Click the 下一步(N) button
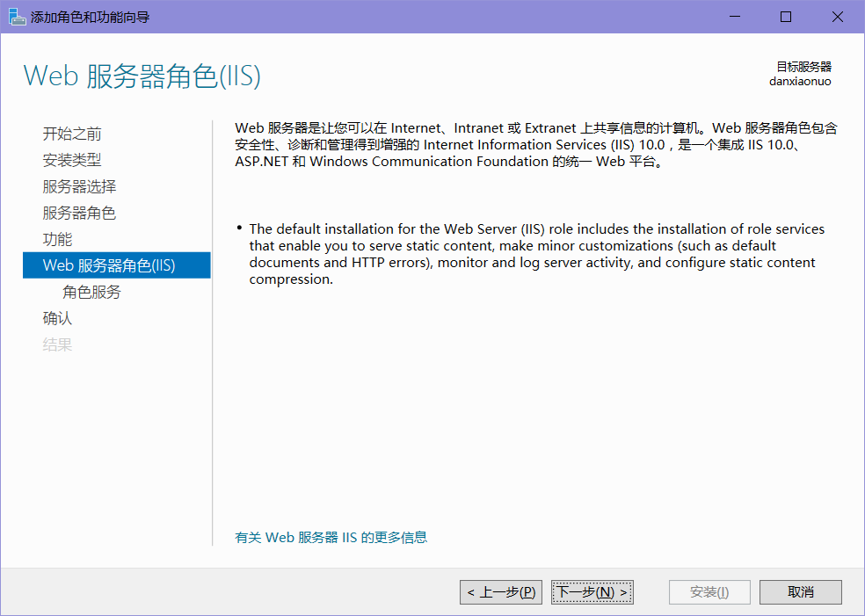Viewport: 865px width, 616px height. (592, 592)
